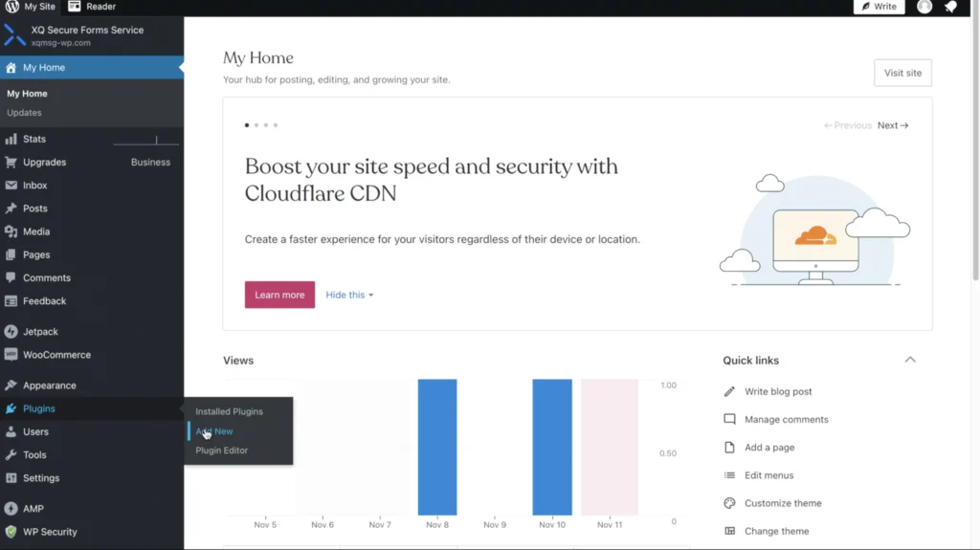Image resolution: width=980 pixels, height=550 pixels.
Task: Select the fourth carousel dot
Action: point(276,125)
